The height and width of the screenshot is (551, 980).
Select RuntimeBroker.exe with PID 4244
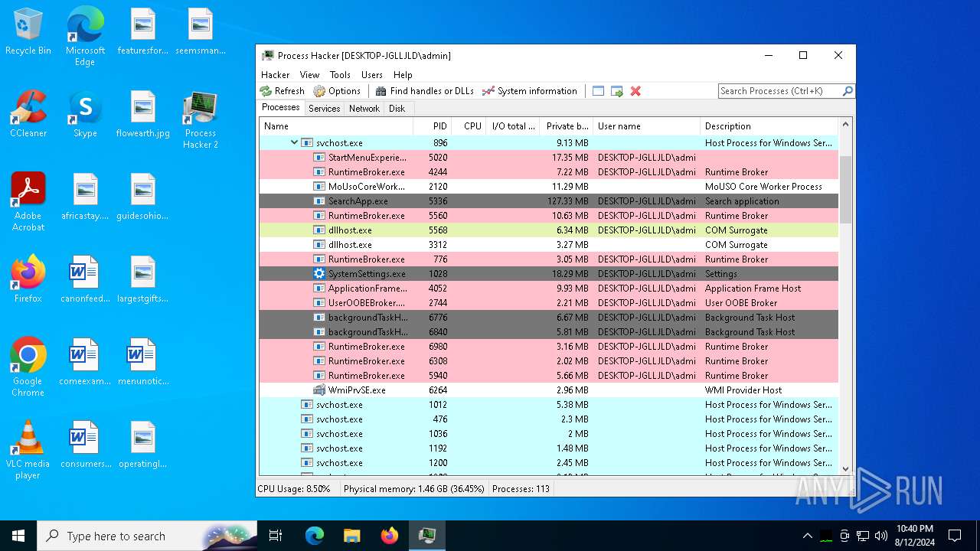[x=549, y=172]
